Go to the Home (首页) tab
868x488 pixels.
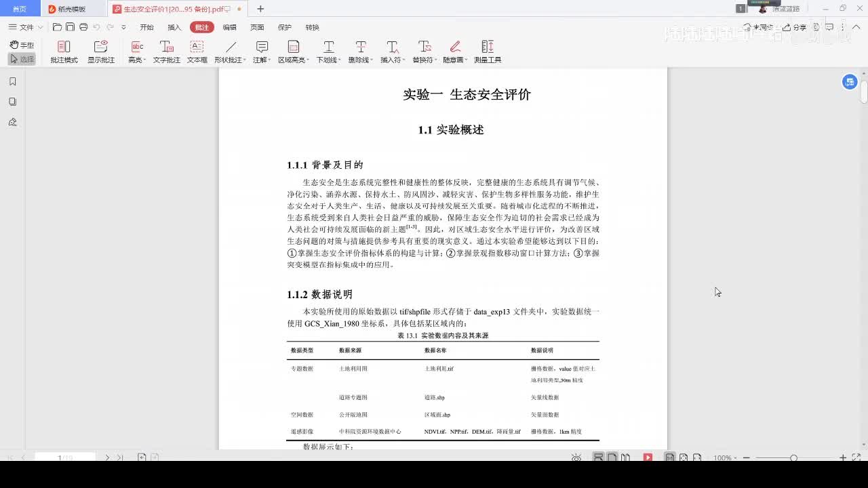[x=20, y=9]
